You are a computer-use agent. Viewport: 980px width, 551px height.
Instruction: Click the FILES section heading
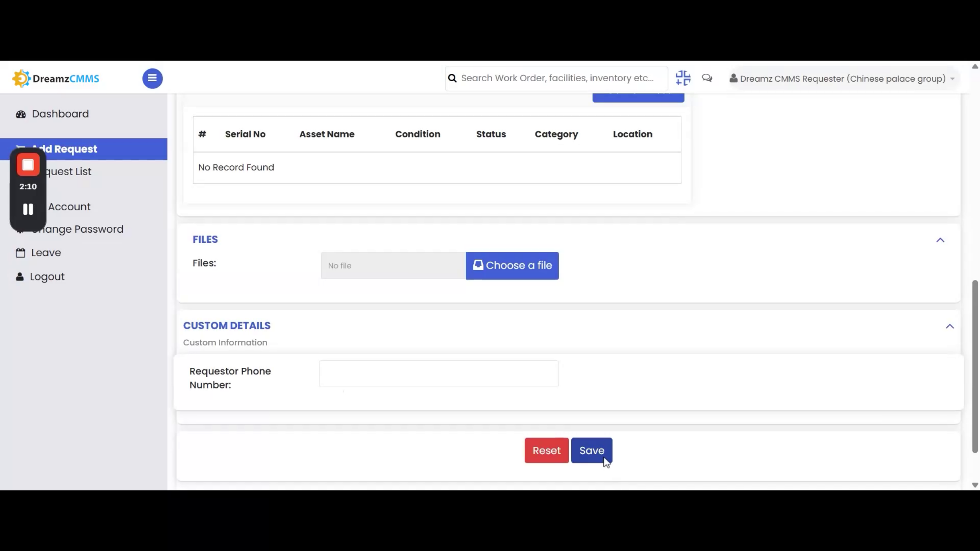[205, 240]
